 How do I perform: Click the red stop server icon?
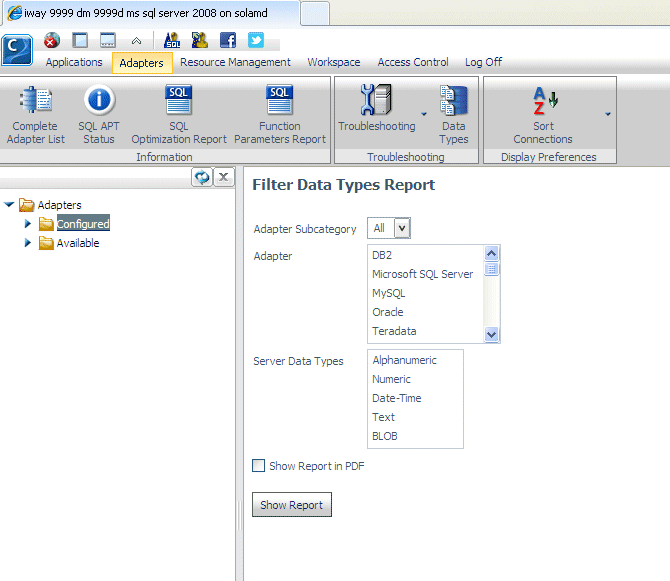[52, 41]
